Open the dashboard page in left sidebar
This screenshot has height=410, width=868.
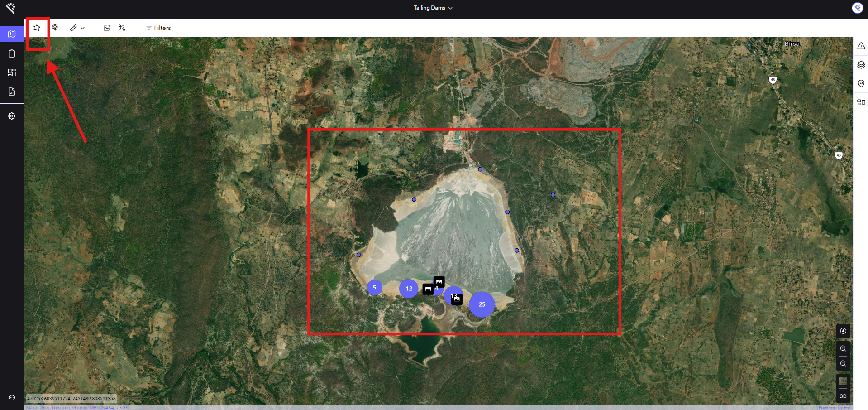(12, 72)
